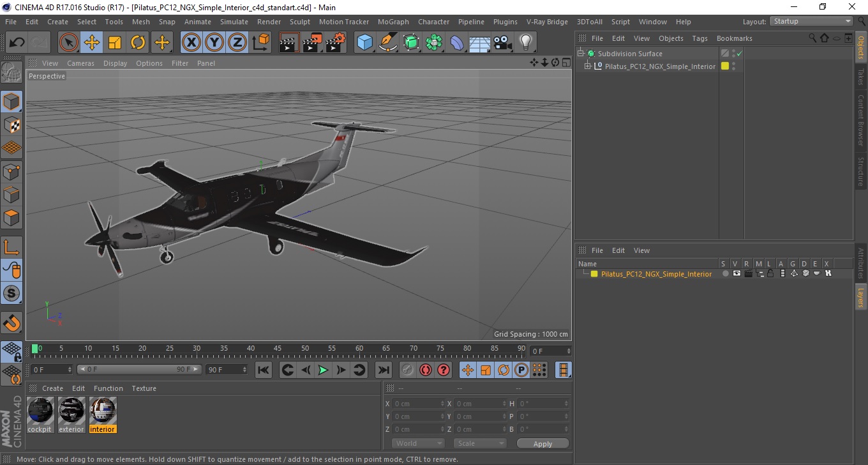Activate the Scale tool in top toolbar
Screen dimensions: 868x465
tap(115, 43)
